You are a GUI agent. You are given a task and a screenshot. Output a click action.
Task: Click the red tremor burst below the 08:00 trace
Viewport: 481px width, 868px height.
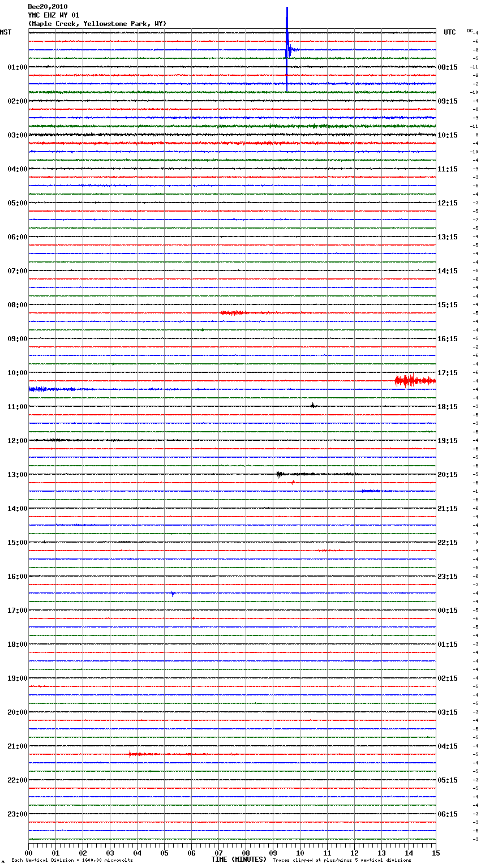pyautogui.click(x=233, y=312)
